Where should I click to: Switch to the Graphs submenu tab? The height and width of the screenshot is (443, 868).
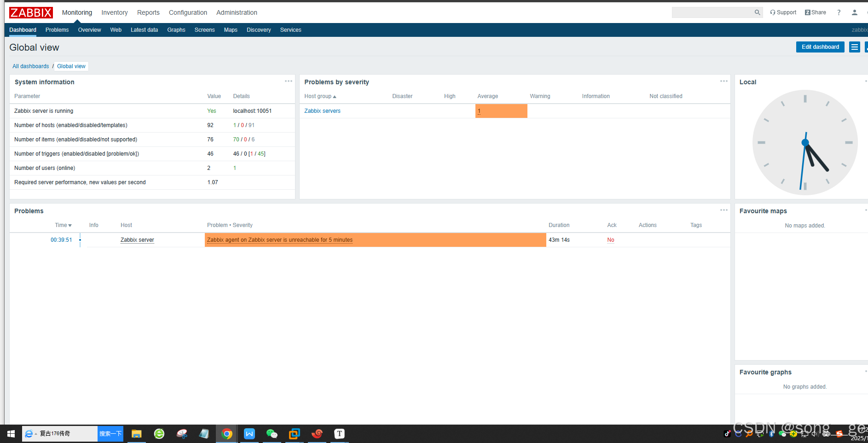click(176, 30)
